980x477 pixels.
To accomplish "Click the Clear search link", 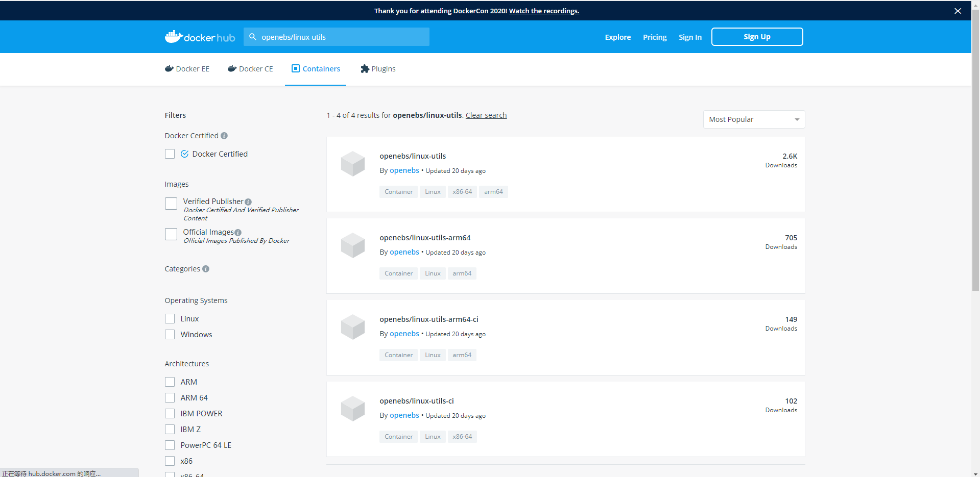I will [x=486, y=115].
